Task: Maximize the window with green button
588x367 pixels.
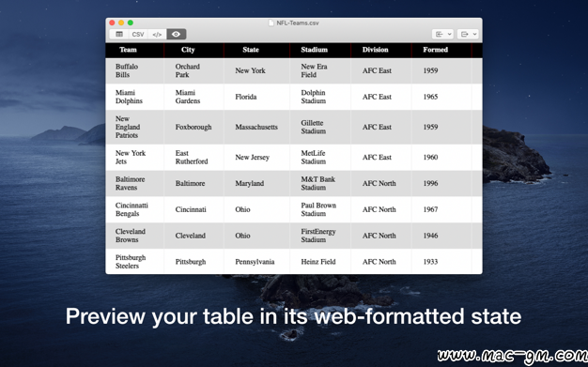Action: 131,23
